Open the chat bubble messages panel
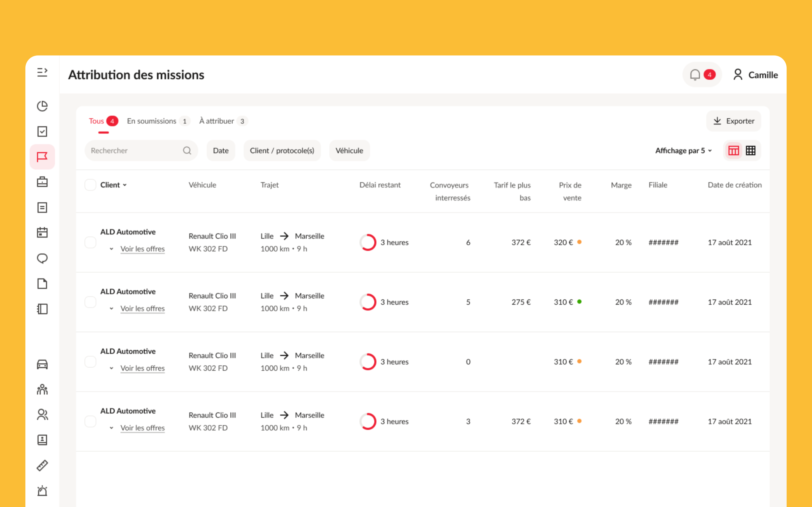Image resolution: width=812 pixels, height=507 pixels. pos(42,258)
